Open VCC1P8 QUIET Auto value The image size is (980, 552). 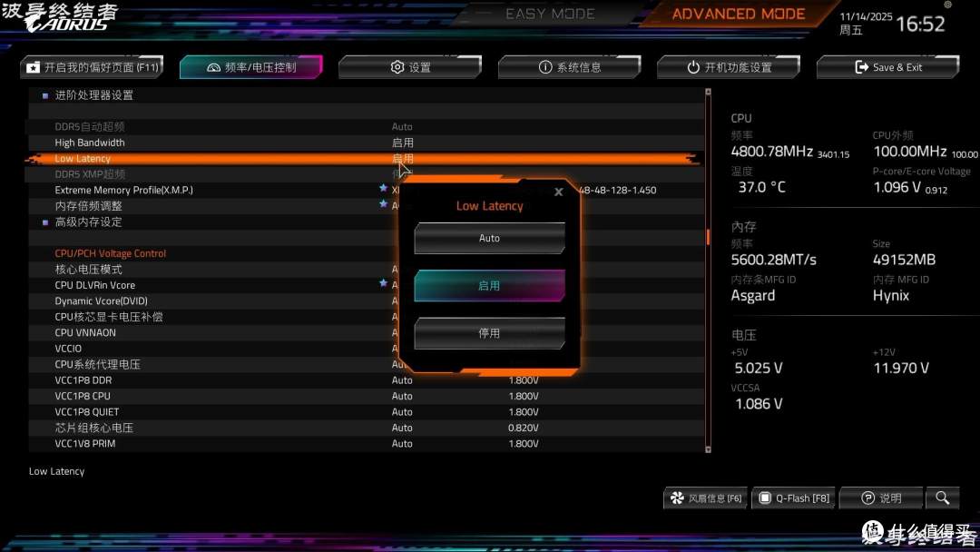click(402, 412)
